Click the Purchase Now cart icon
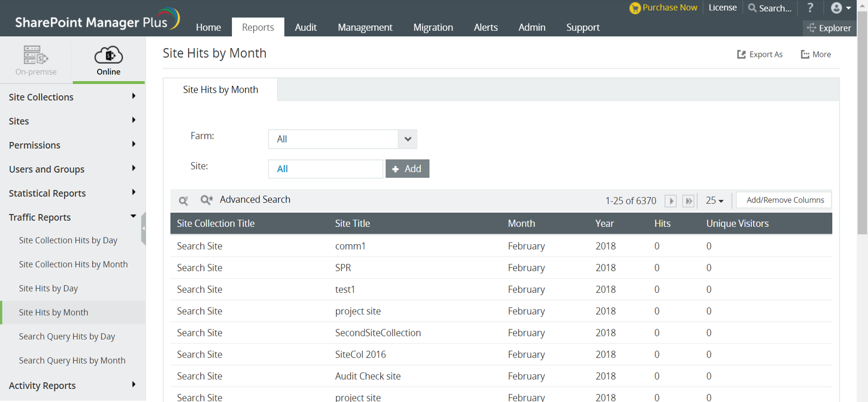 coord(635,8)
